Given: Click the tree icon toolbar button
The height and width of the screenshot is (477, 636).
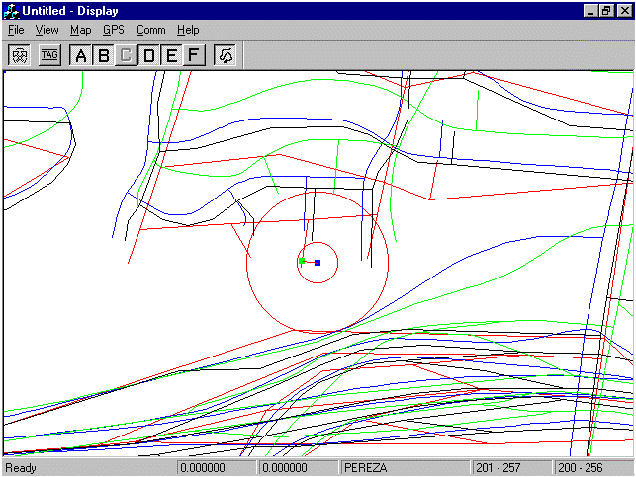Looking at the screenshot, I should click(225, 55).
